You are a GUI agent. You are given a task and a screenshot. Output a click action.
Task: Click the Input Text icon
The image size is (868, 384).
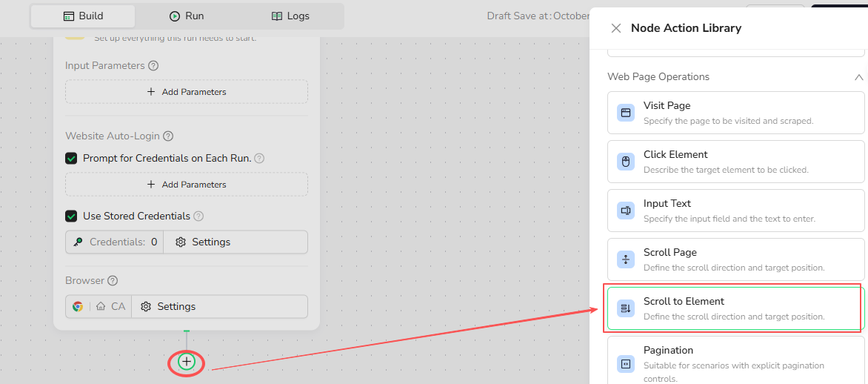click(x=626, y=211)
